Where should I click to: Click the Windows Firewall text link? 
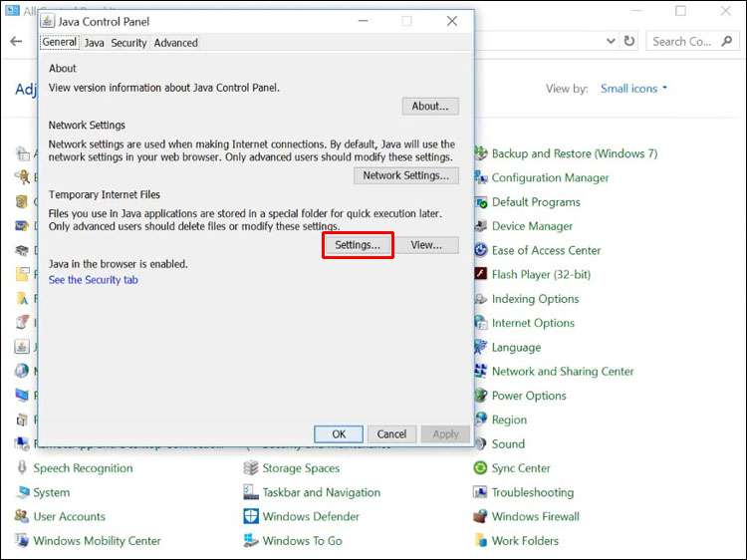(x=536, y=516)
